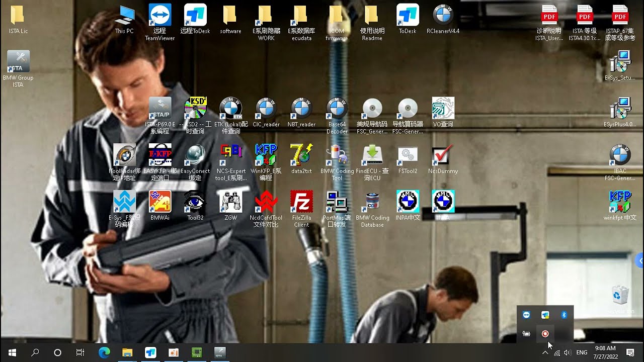Open Base64 Decoder tool

337,116
